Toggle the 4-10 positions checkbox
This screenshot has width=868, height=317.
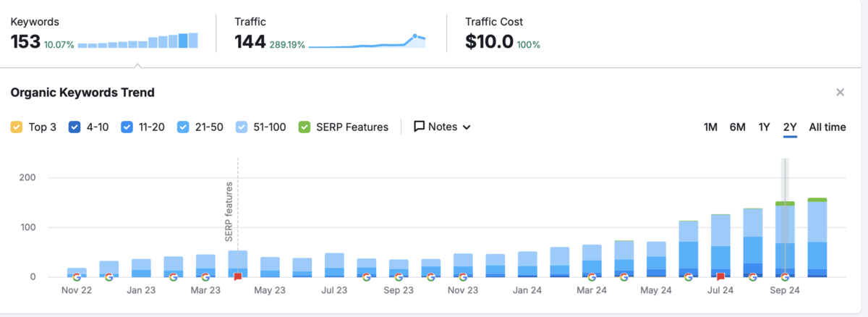pyautogui.click(x=75, y=127)
